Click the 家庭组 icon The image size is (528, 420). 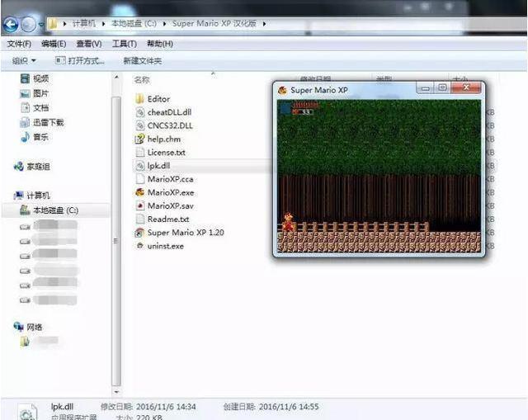click(x=18, y=167)
